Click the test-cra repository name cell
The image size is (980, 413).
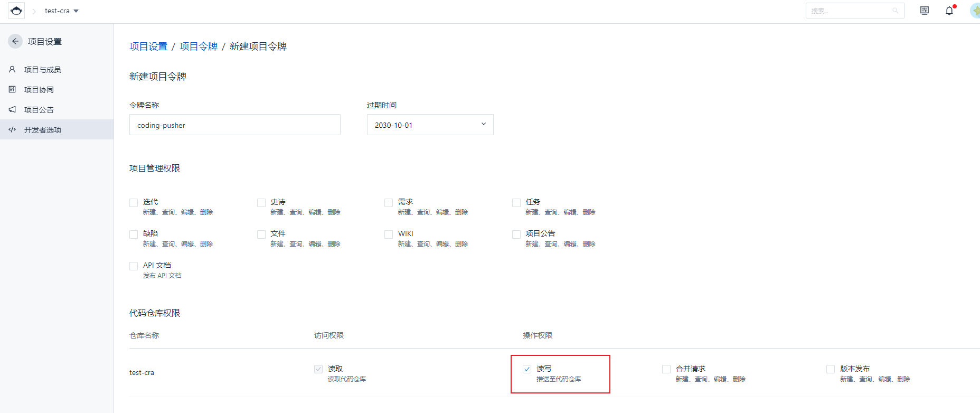(x=142, y=372)
